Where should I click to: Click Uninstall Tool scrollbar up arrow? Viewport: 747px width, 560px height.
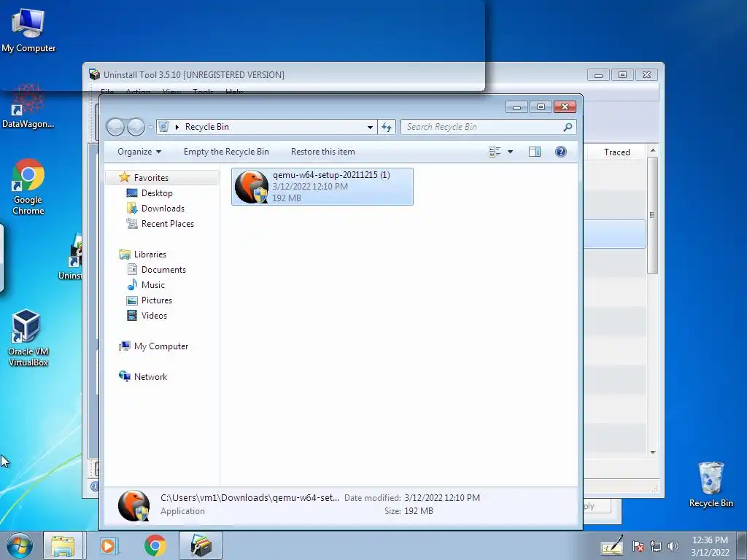(653, 150)
